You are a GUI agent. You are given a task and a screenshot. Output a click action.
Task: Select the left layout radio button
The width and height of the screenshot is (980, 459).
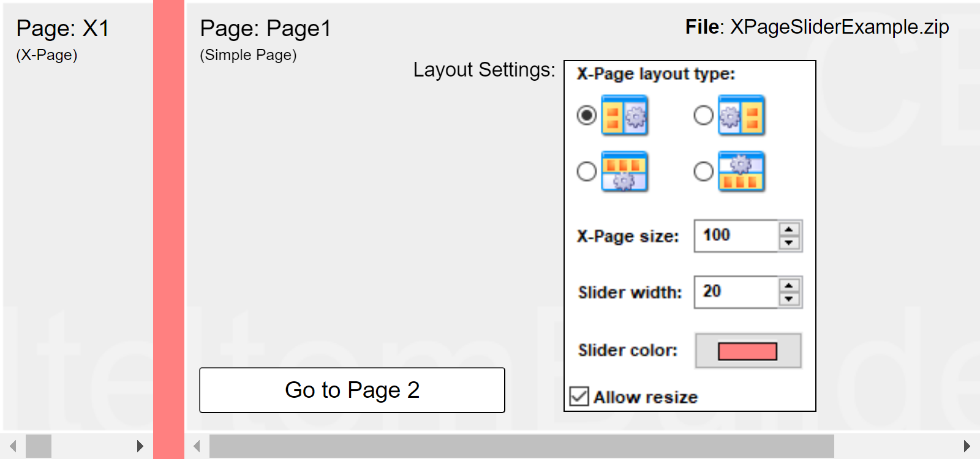(x=587, y=115)
